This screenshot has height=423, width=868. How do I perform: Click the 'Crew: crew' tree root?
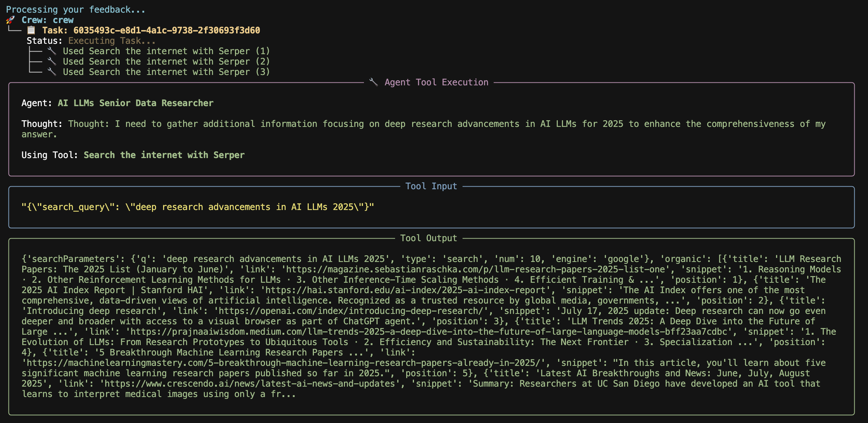click(x=47, y=20)
